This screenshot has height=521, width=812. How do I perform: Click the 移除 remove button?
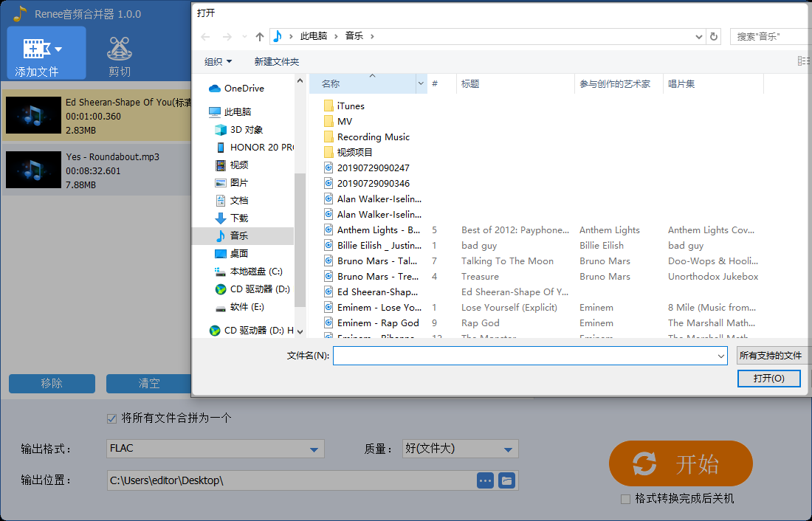(x=52, y=384)
